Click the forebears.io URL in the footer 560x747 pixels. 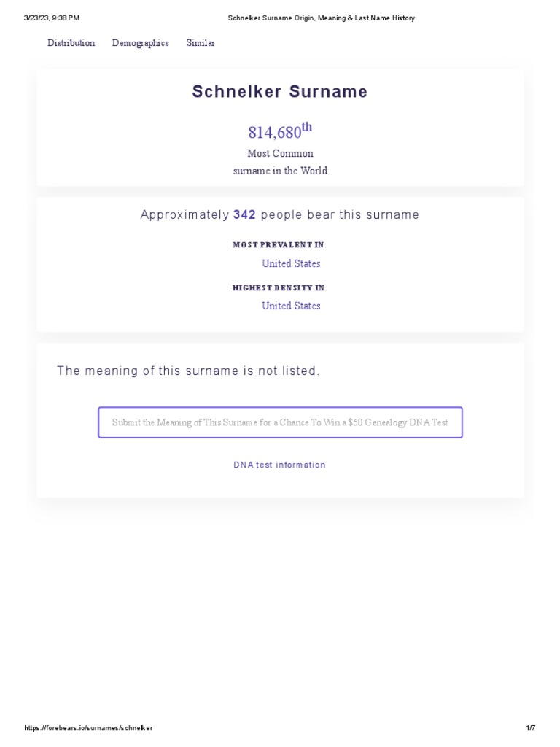pos(88,728)
